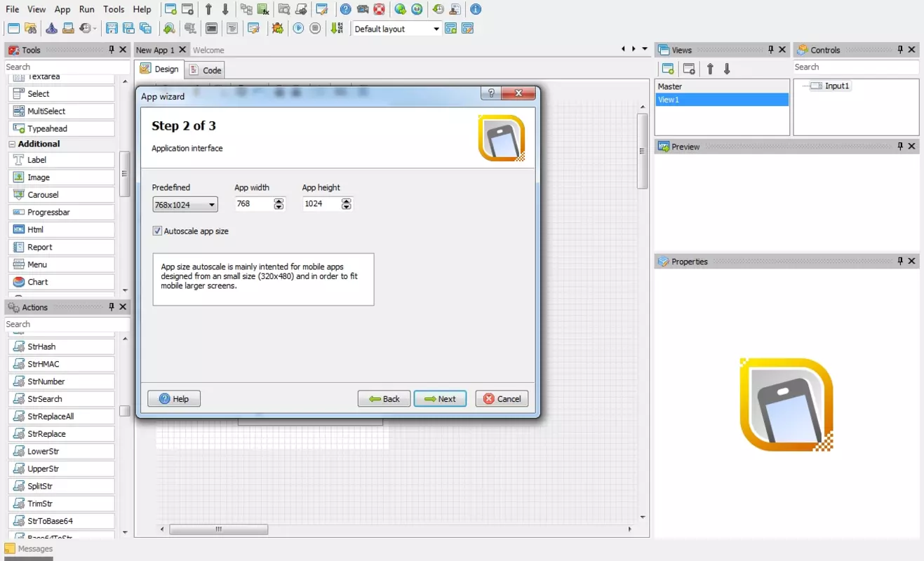Click the App width spinner arrows
The width and height of the screenshot is (924, 561).
pyautogui.click(x=279, y=204)
